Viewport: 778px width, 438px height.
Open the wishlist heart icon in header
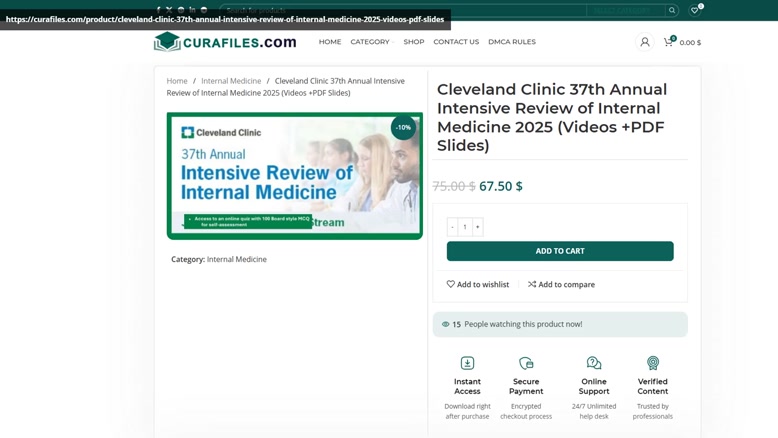[x=695, y=10]
